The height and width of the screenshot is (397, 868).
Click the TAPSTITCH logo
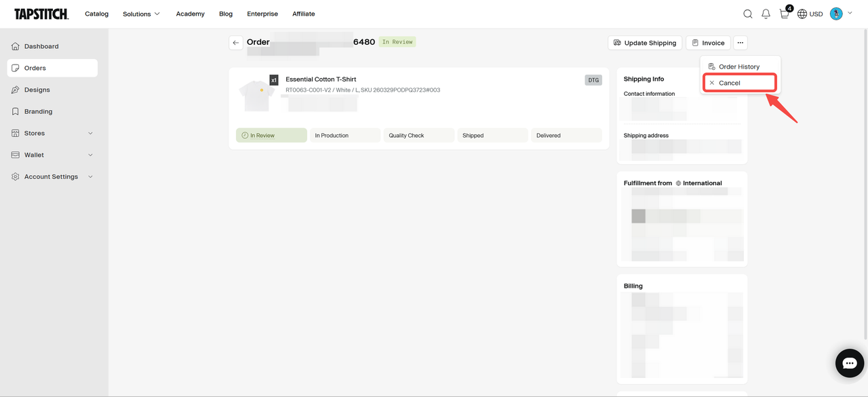[41, 14]
